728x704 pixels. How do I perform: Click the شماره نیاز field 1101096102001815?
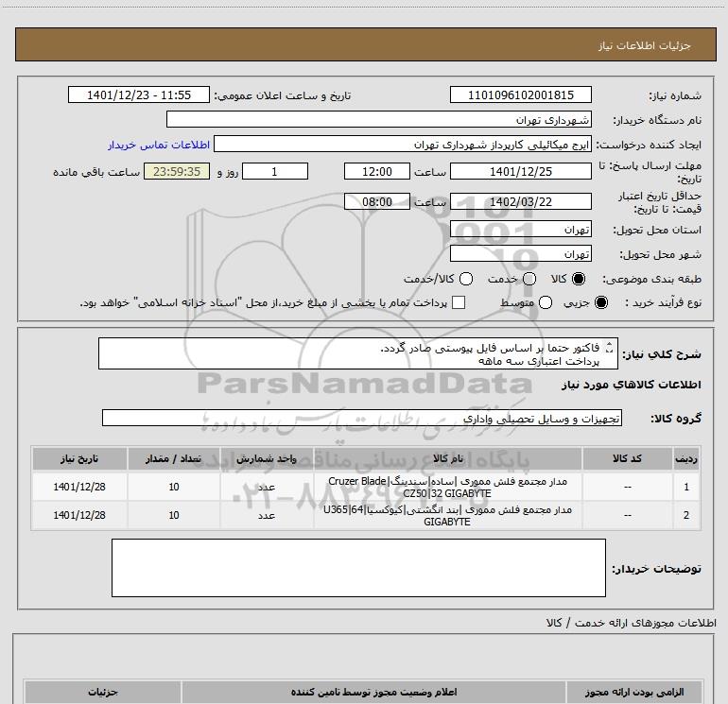520,95
